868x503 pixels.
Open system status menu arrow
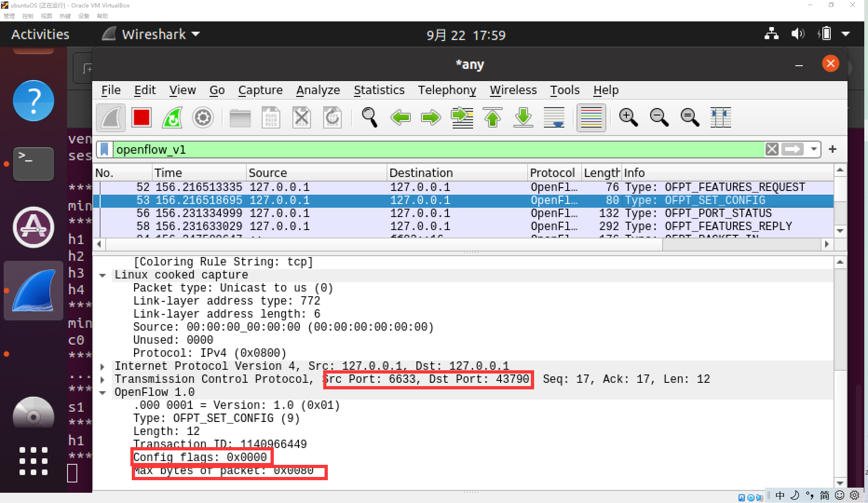846,34
